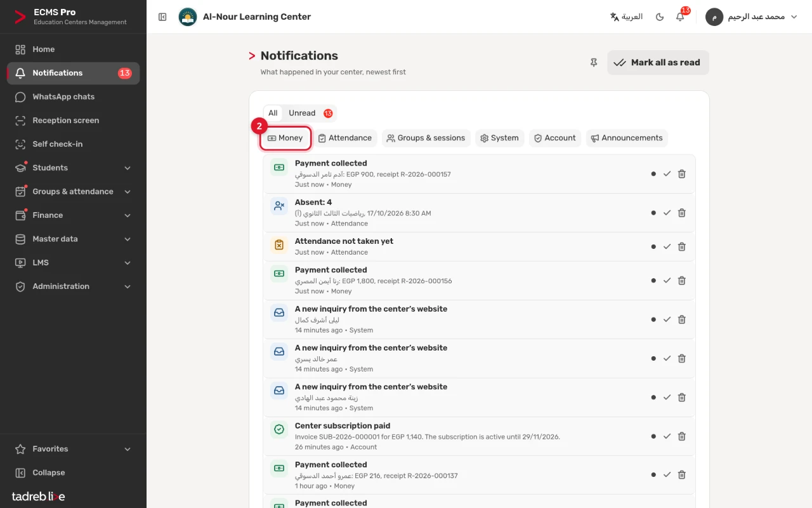Delete the inquiry from ليلى أشرف كمال
Screen dimensions: 812x508
click(682, 319)
